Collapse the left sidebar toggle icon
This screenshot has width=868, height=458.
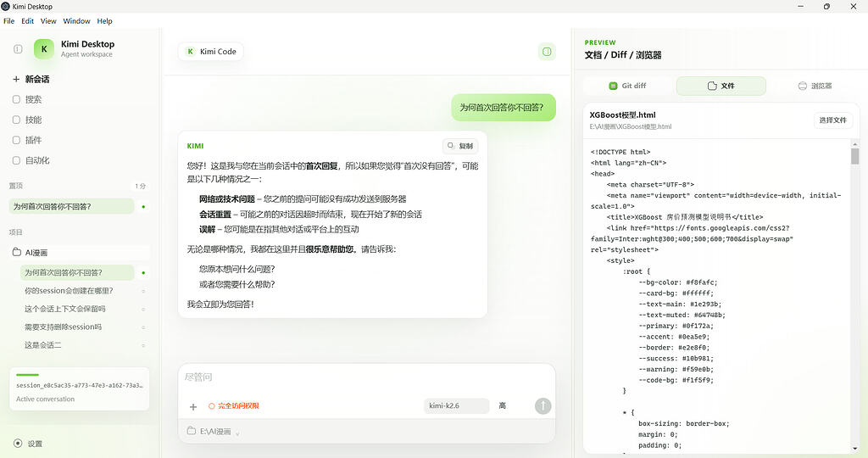[x=18, y=49]
